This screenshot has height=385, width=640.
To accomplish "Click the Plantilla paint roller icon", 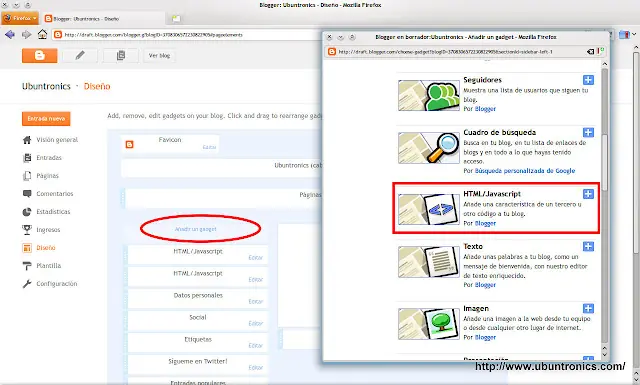I will coord(27,266).
